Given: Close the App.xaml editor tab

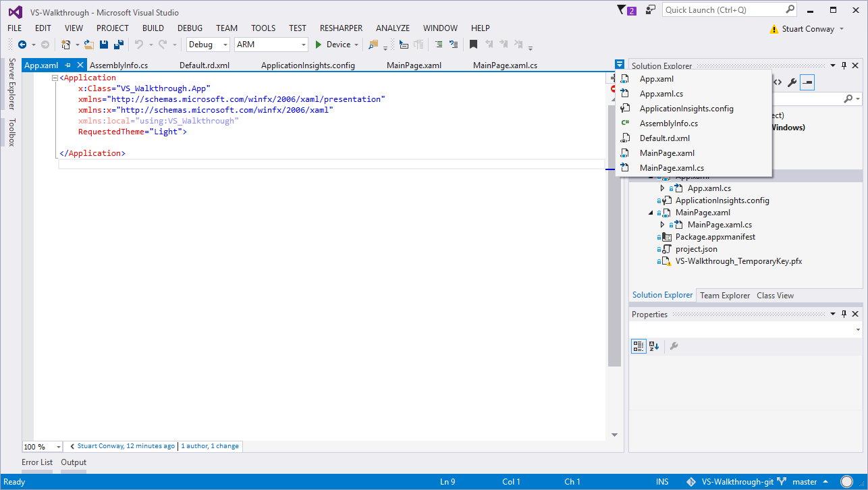Looking at the screenshot, I should (80, 65).
